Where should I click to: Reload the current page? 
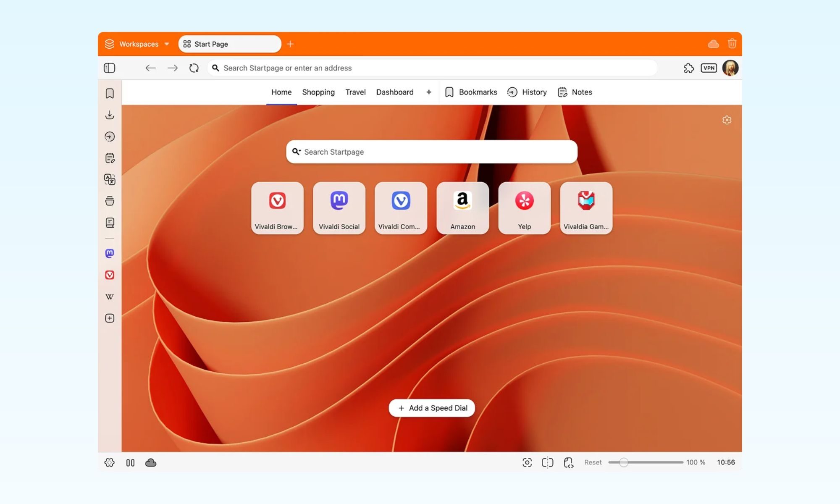[194, 68]
